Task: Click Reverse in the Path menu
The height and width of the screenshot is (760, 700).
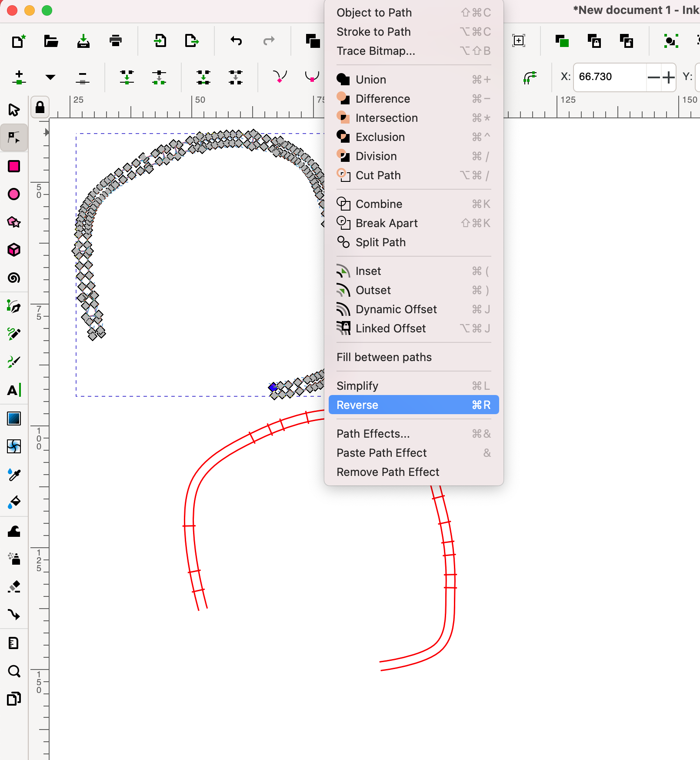Action: (413, 405)
